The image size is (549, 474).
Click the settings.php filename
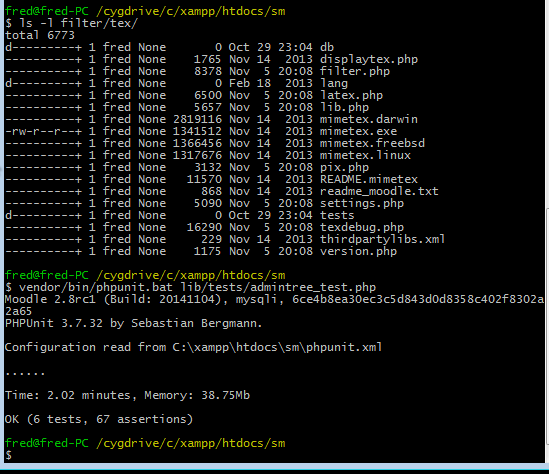362,203
